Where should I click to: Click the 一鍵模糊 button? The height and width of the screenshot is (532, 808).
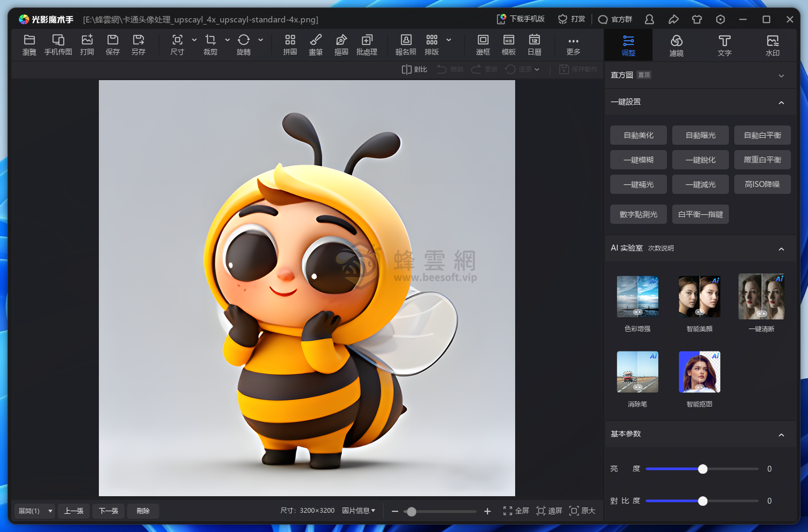(639, 160)
